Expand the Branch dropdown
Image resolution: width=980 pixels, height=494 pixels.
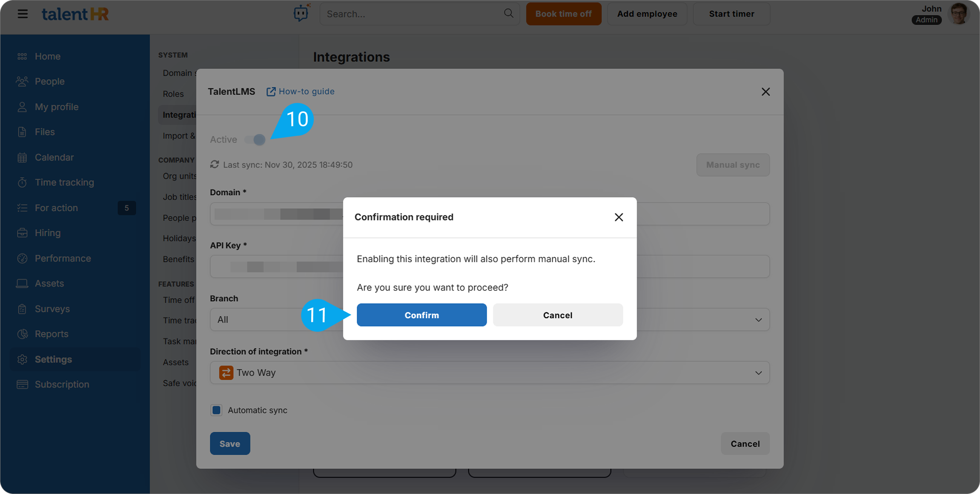tap(758, 320)
